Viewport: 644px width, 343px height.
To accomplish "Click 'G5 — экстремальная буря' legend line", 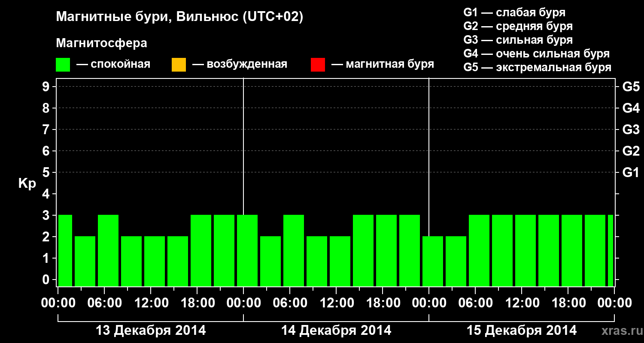I will click(538, 67).
